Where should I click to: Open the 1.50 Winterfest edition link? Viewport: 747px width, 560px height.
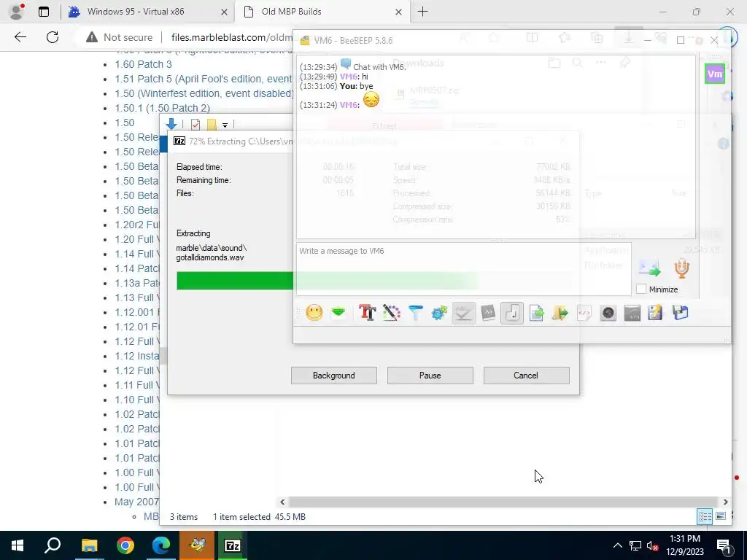pyautogui.click(x=204, y=93)
